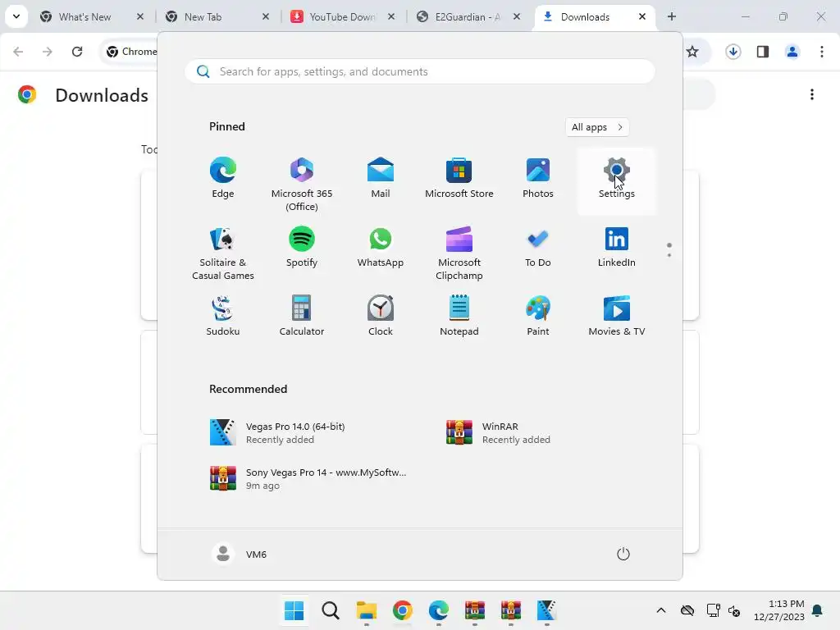840x630 pixels.
Task: Switch to the E2Guardian tab
Action: [467, 17]
